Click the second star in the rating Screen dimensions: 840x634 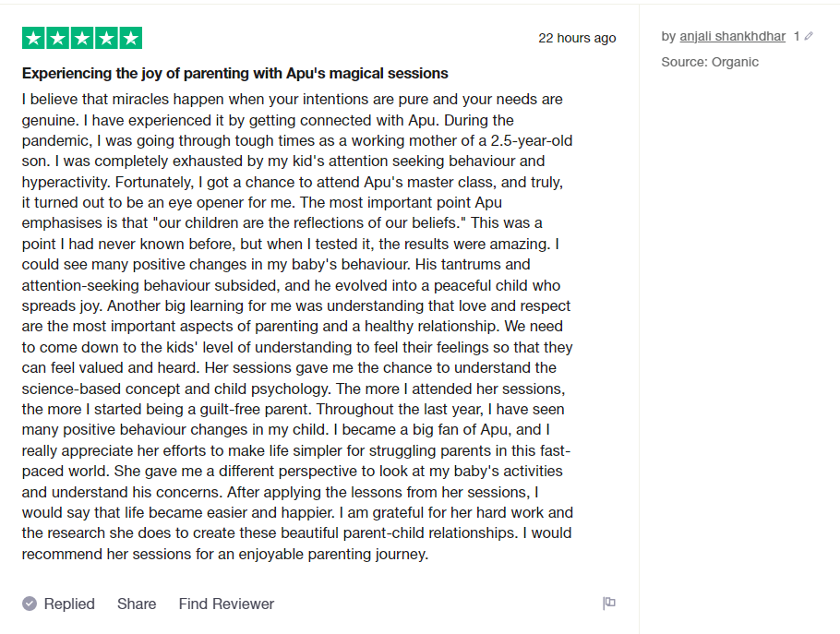click(58, 39)
